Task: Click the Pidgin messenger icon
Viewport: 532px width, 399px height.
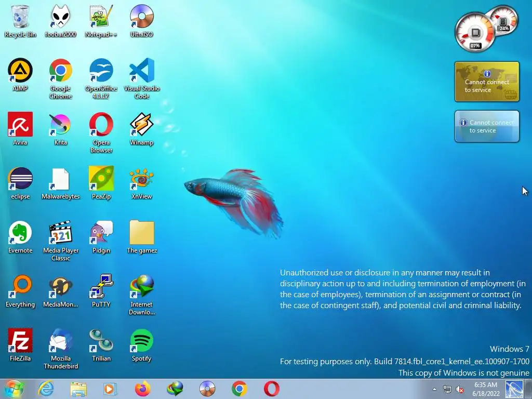Action: [x=101, y=237]
